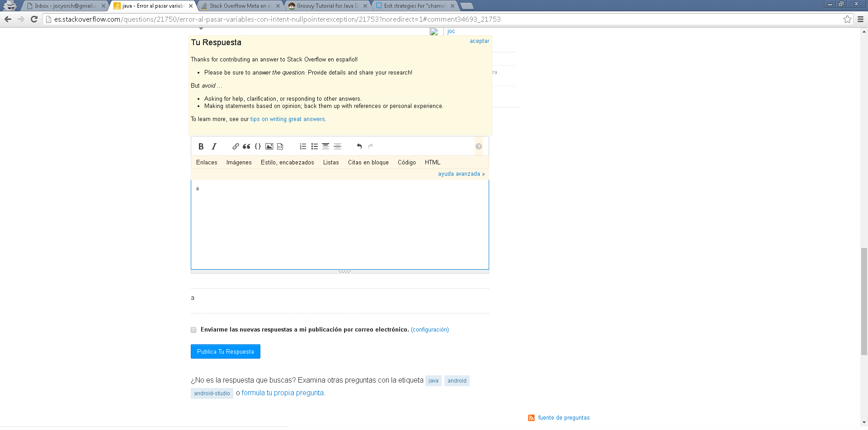
Task: Open configuración link
Action: tap(430, 330)
